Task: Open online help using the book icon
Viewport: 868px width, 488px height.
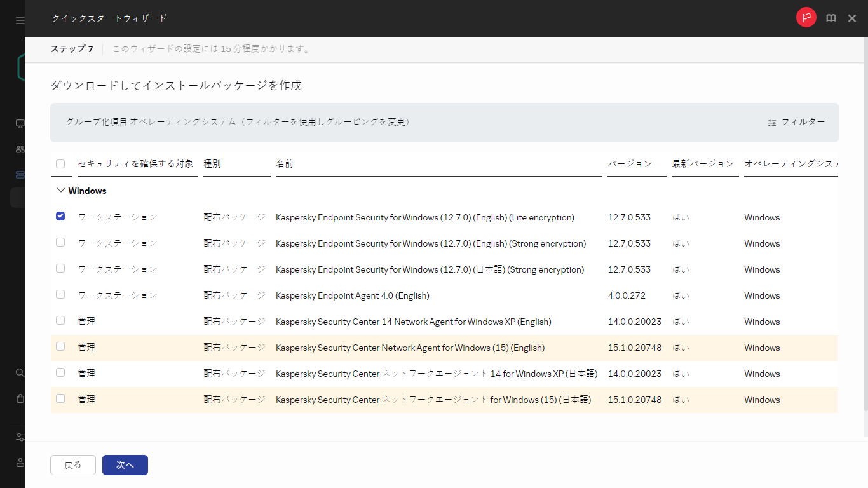Action: click(x=831, y=17)
